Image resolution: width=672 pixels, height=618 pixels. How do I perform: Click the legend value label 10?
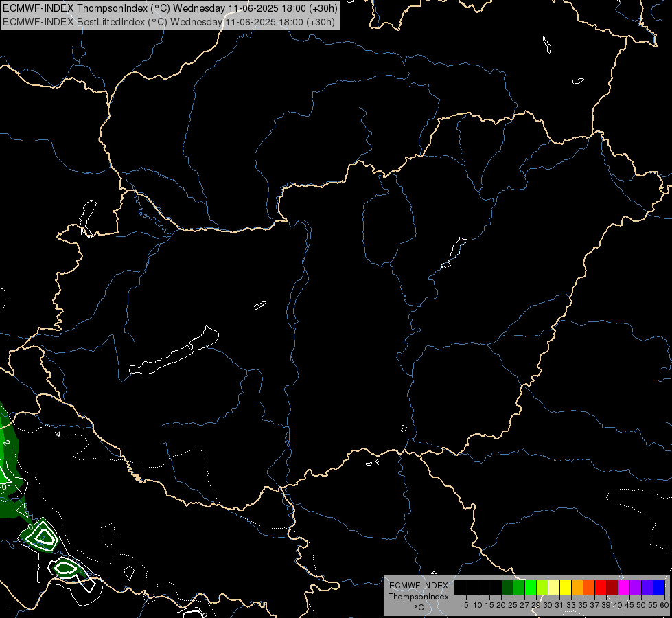478,605
